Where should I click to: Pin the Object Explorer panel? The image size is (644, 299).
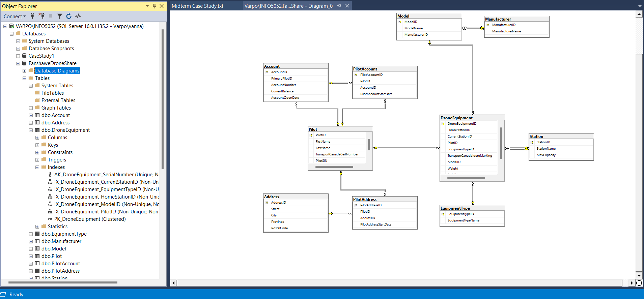point(154,6)
